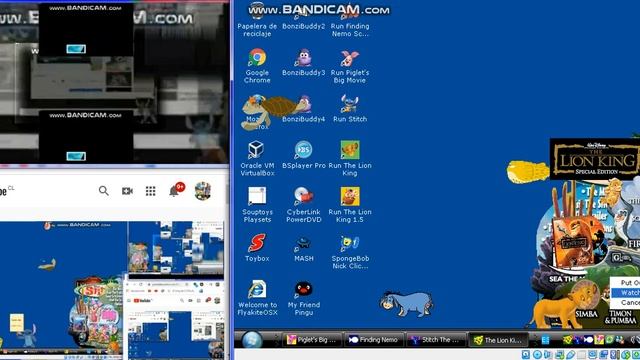Open the Run The Lion King shortcut

coord(350,159)
